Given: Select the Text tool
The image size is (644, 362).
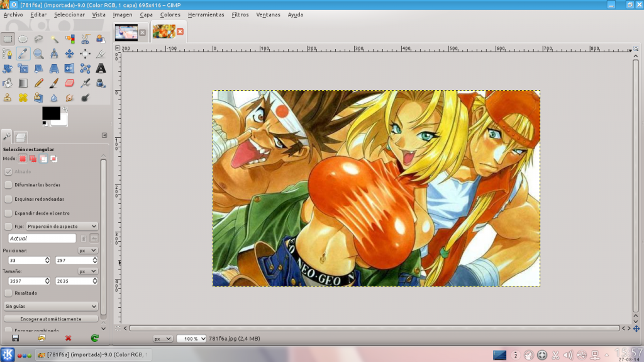Looking at the screenshot, I should 101,69.
